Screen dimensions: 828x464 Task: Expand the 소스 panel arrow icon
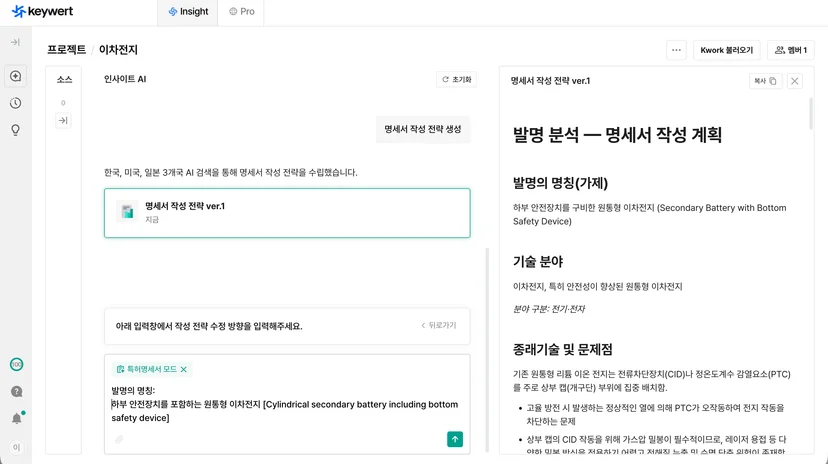coord(63,121)
